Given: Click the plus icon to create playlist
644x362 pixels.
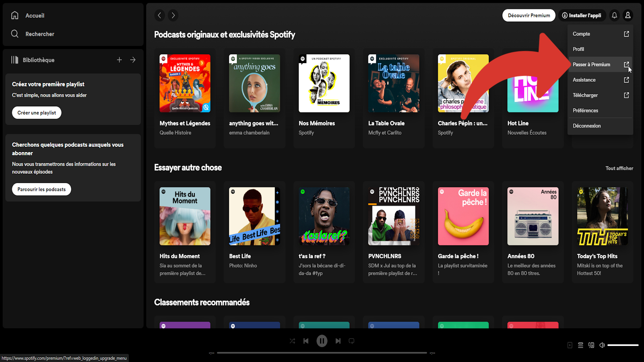Looking at the screenshot, I should pos(119,60).
